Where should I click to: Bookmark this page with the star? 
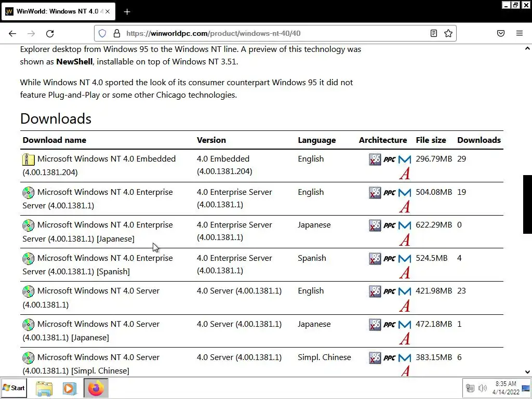(x=448, y=33)
